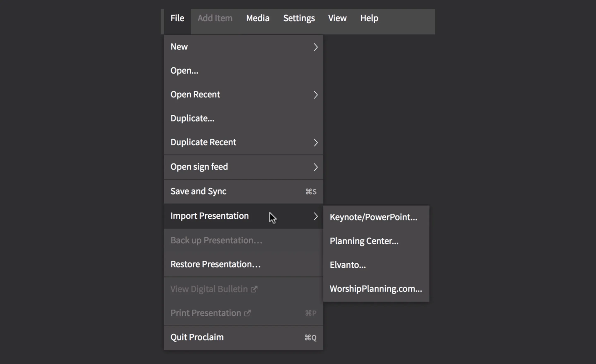This screenshot has height=364, width=596.
Task: Select Save and Sync
Action: pyautogui.click(x=198, y=191)
